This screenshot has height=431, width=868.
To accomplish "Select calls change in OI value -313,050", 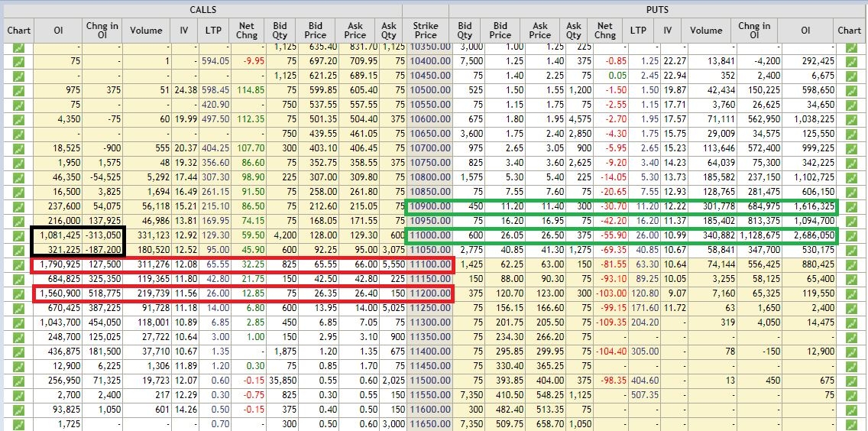I will coord(102,235).
